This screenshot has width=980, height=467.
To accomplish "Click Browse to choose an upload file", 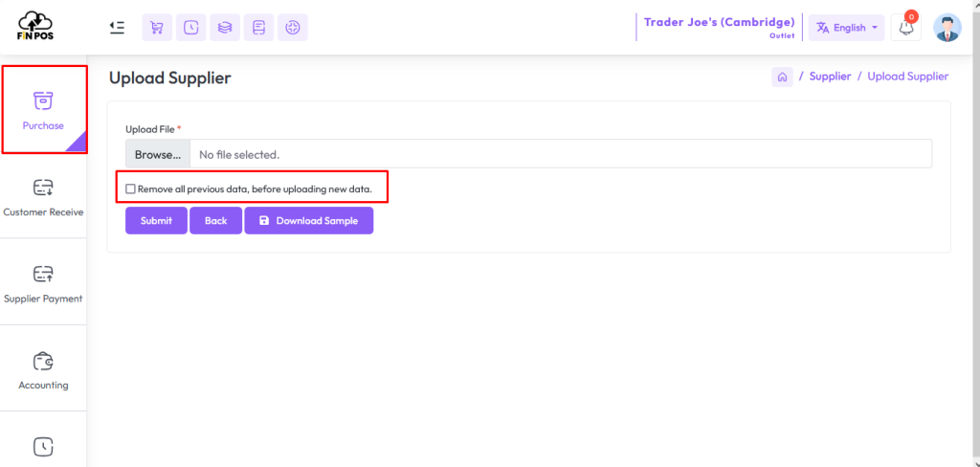I will [x=158, y=154].
